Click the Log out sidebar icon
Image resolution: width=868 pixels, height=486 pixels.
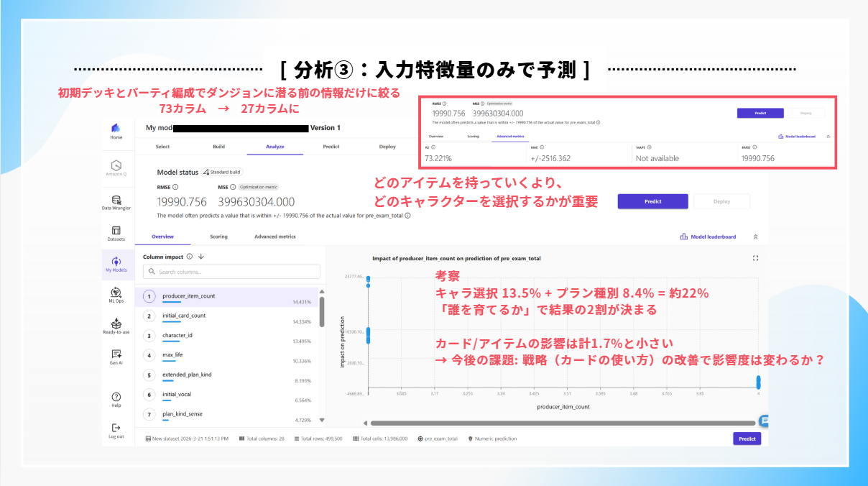(116, 431)
